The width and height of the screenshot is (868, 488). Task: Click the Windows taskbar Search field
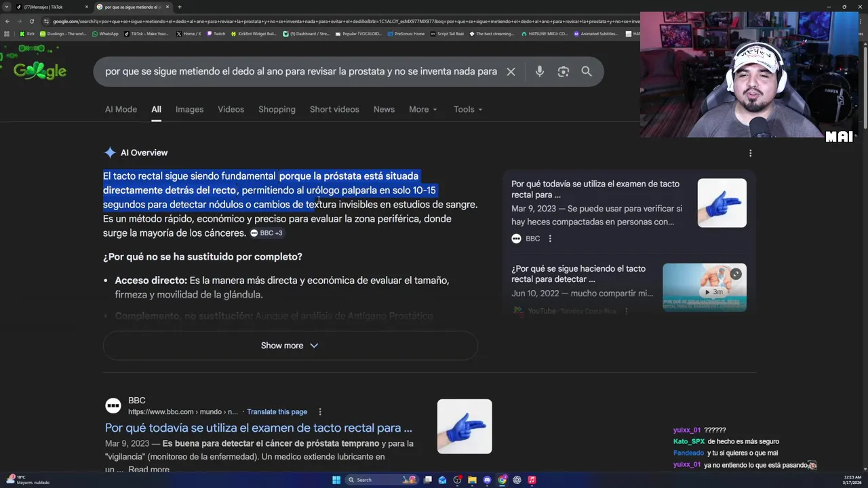pos(381,480)
